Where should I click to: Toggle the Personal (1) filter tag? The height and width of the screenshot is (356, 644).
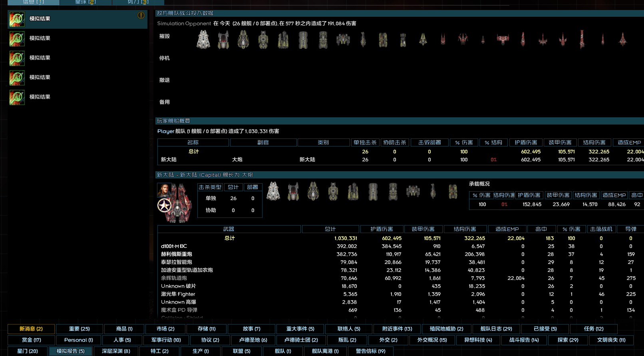tap(78, 340)
